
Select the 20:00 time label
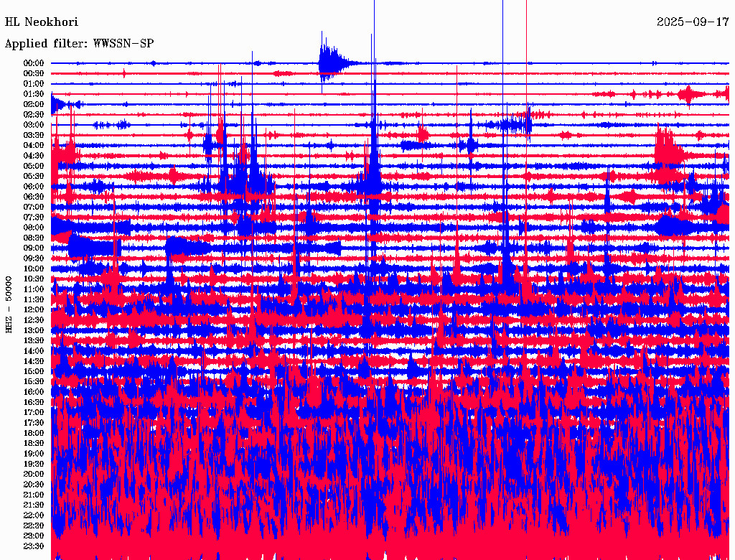pyautogui.click(x=34, y=474)
